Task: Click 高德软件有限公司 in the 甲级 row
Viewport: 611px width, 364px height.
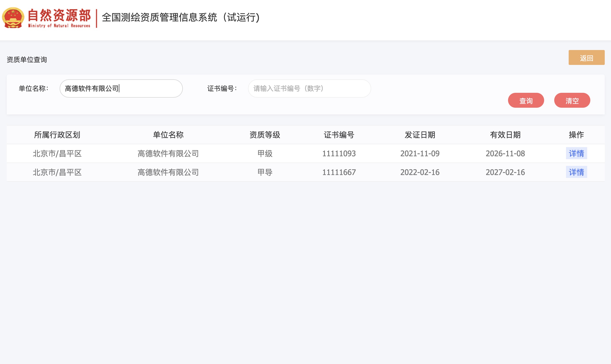Action: click(168, 154)
